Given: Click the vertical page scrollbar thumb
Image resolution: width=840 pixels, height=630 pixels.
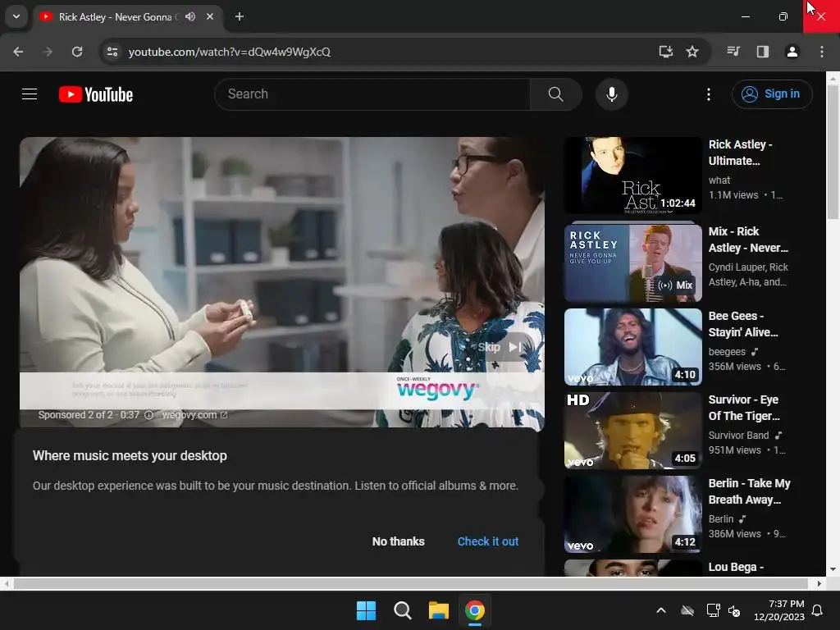Looking at the screenshot, I should tap(833, 152).
